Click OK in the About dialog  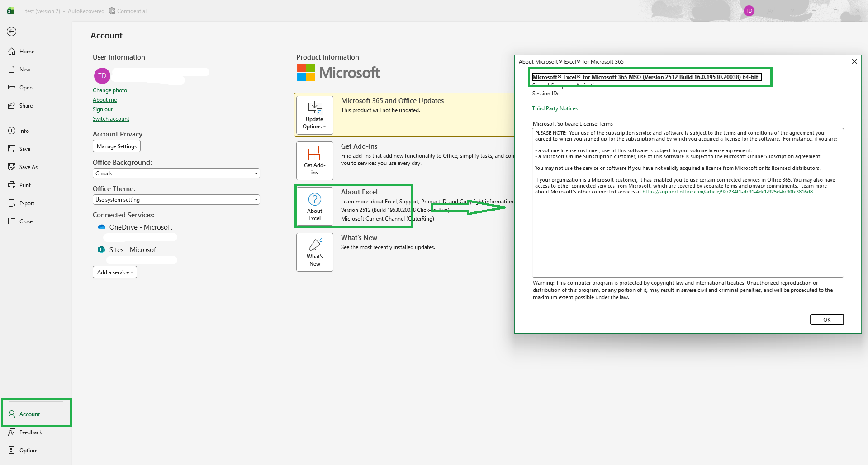tap(827, 319)
